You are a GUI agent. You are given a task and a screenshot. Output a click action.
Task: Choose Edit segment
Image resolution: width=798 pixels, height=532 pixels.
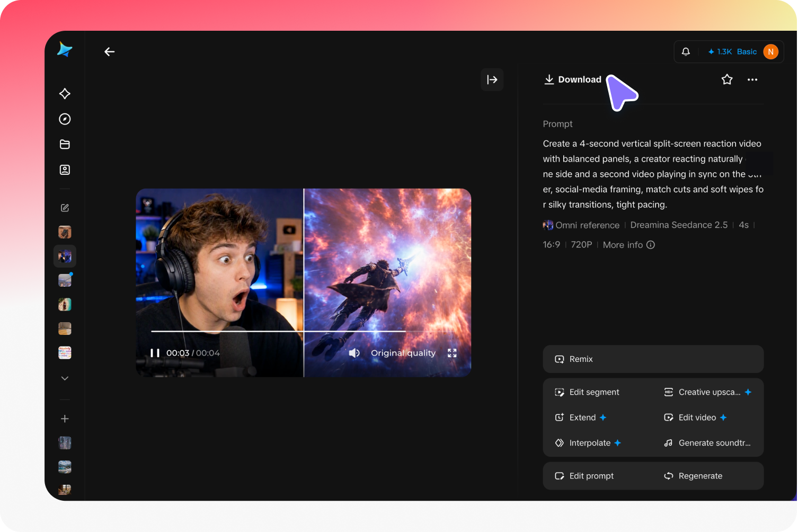point(587,392)
